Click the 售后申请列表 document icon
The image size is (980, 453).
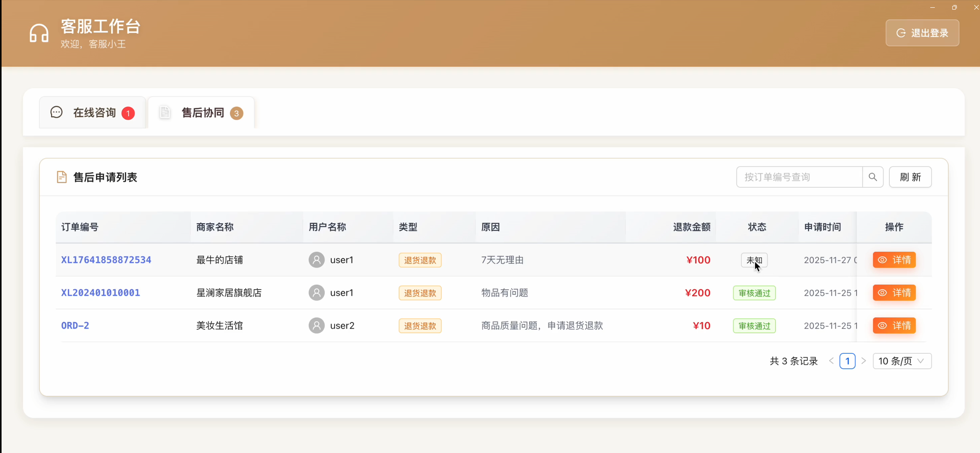click(x=61, y=177)
